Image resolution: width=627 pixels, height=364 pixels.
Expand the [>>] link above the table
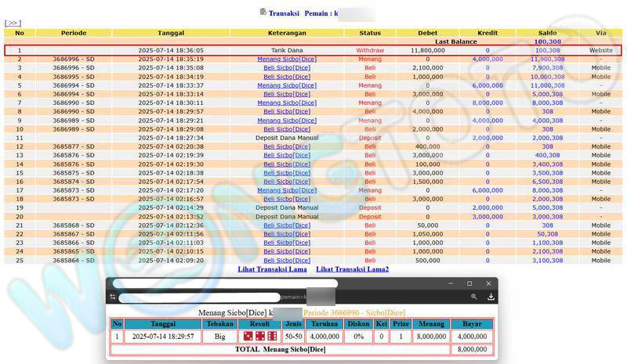tap(13, 23)
